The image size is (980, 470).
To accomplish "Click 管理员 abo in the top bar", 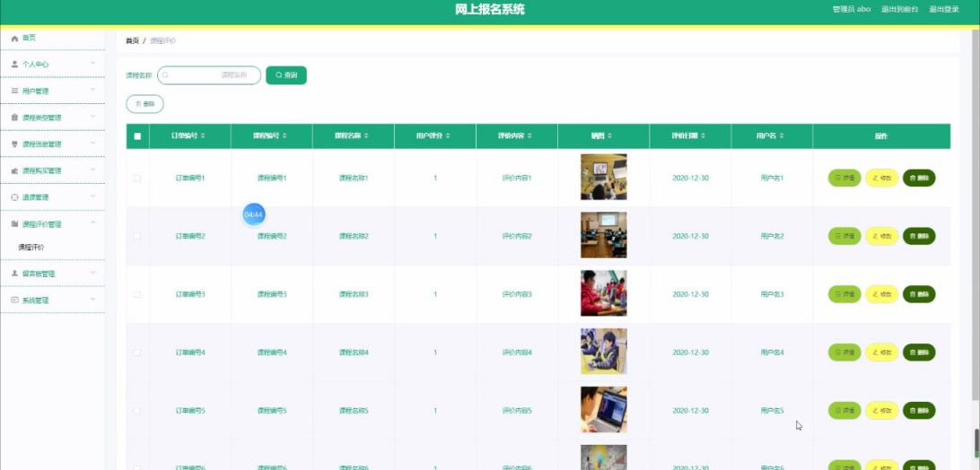I will pos(852,9).
